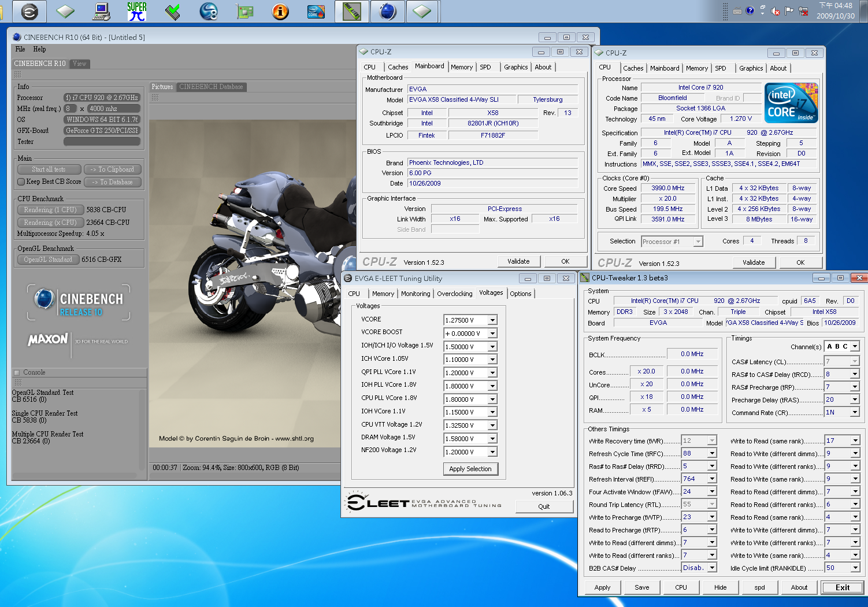The width and height of the screenshot is (868, 607).
Task: Open the Command Rate (CR) dropdown
Action: (855, 412)
